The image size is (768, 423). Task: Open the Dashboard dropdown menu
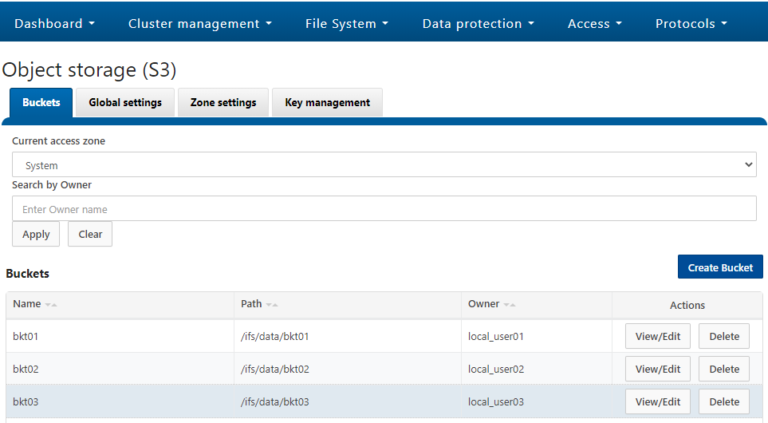[54, 24]
